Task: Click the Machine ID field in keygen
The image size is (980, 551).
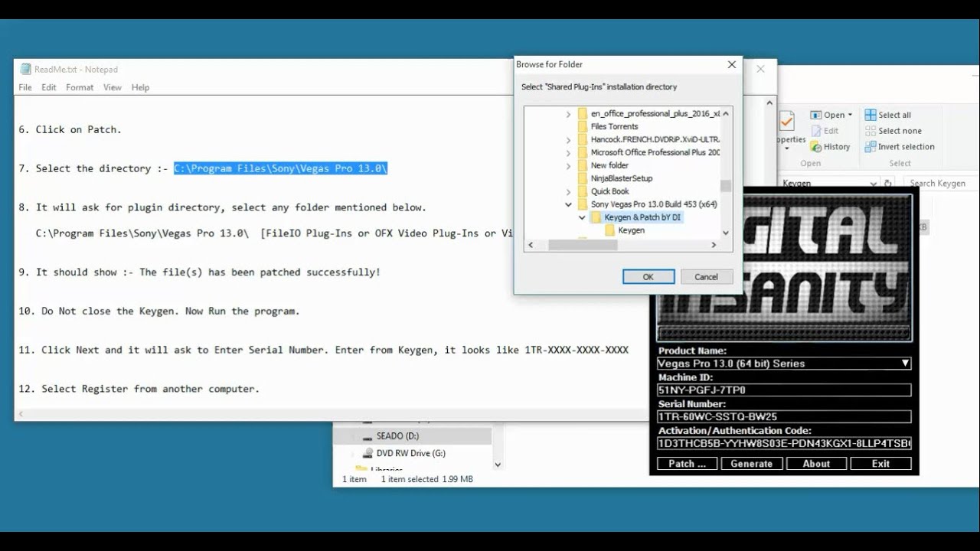Action: [x=784, y=390]
